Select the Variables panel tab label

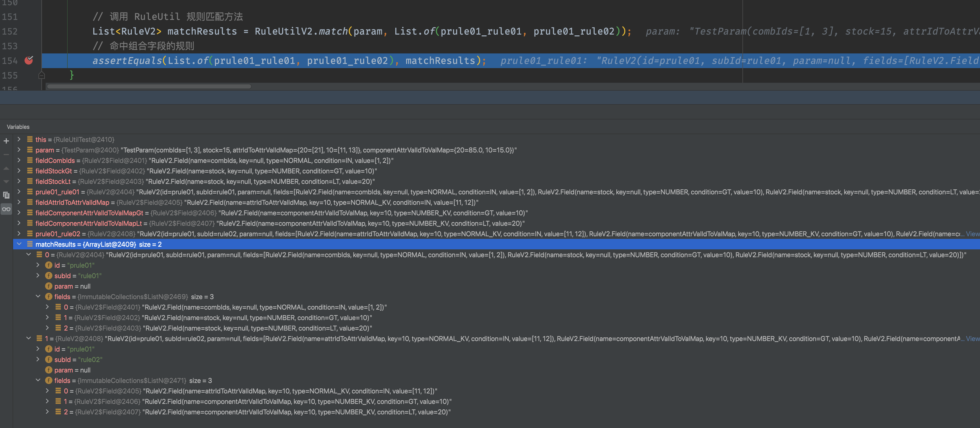click(x=18, y=127)
